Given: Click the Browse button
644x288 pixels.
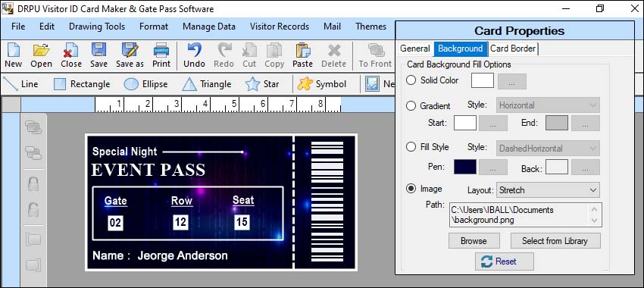Looking at the screenshot, I should click(474, 241).
